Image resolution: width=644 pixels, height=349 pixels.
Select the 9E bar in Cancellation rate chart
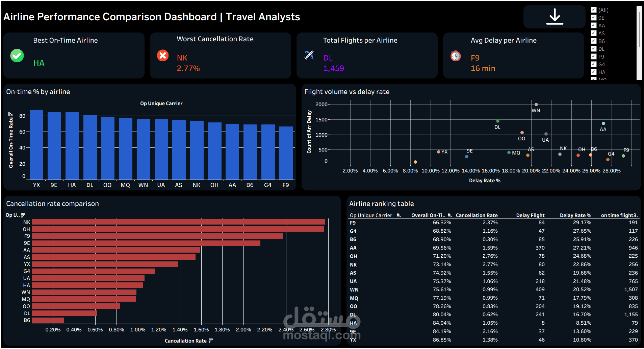click(x=146, y=243)
